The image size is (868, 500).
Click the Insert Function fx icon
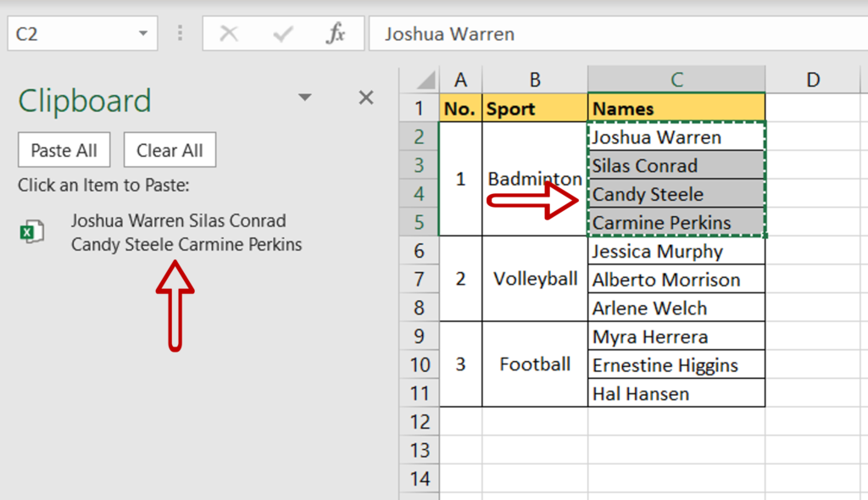337,35
